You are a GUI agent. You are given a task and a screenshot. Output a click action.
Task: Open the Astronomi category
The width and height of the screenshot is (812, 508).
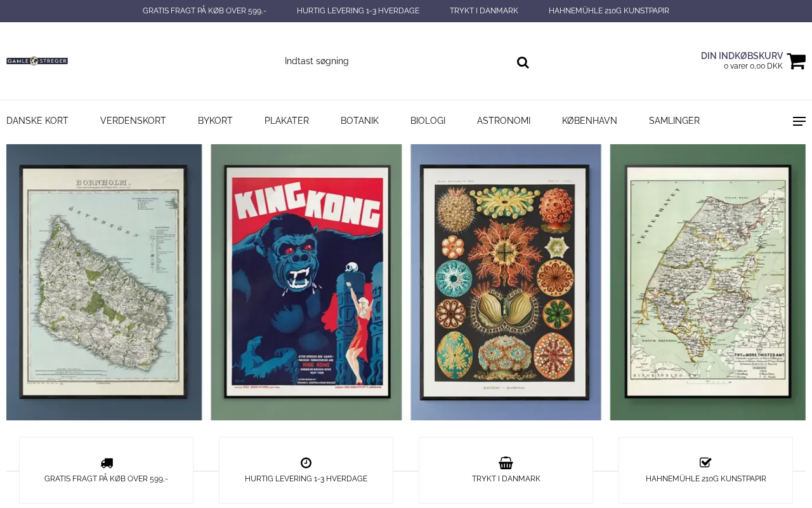click(504, 121)
